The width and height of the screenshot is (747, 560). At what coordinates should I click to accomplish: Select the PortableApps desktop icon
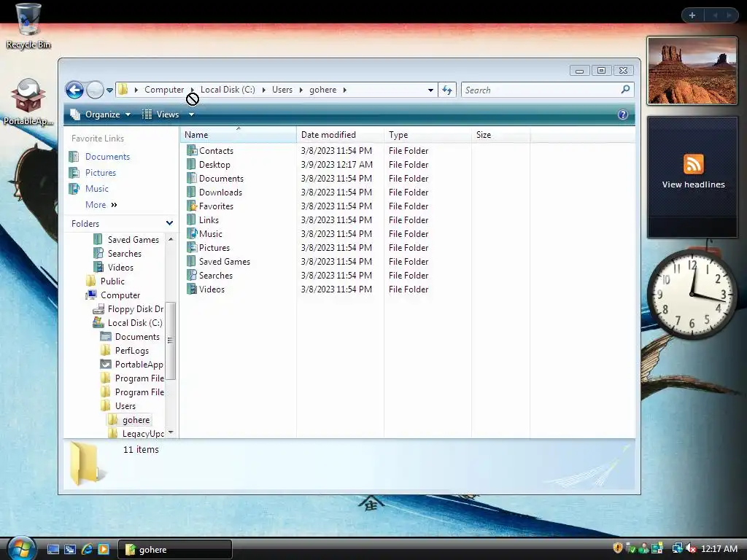(x=28, y=102)
